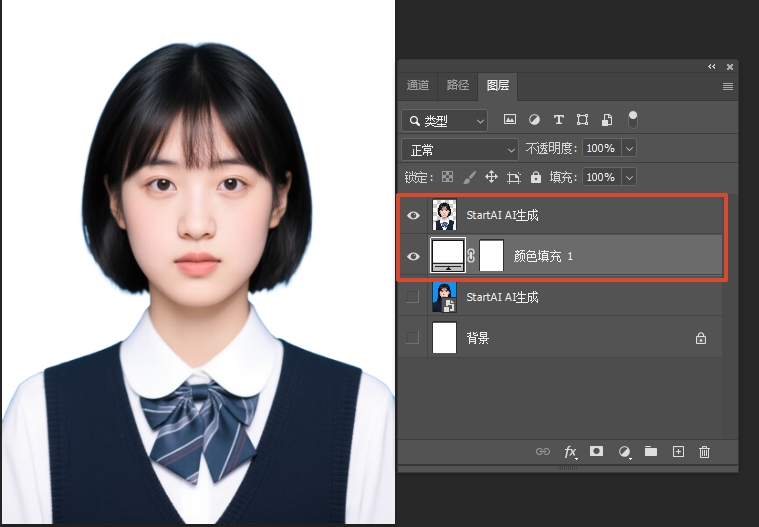Lock transparent pixels icon

click(447, 177)
